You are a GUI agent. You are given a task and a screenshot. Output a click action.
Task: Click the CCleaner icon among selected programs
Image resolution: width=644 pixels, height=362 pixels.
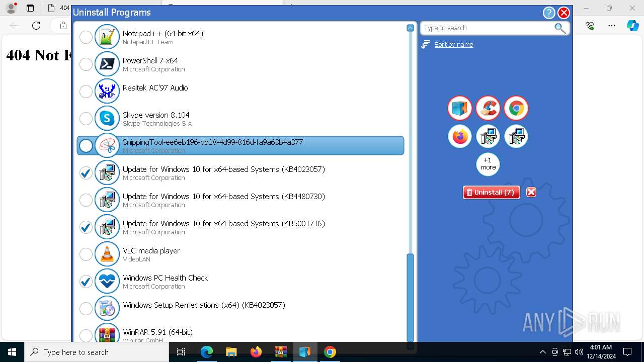(x=488, y=108)
